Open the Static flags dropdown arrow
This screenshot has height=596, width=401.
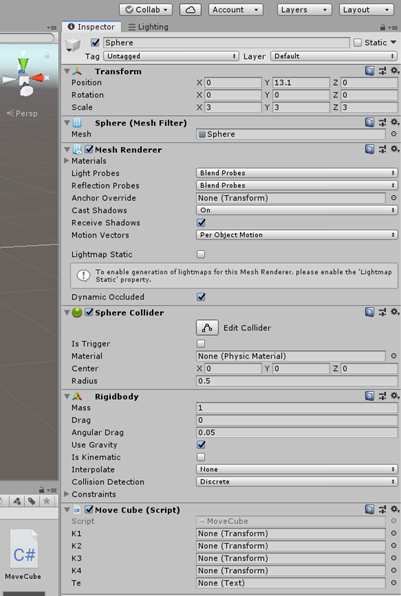393,42
